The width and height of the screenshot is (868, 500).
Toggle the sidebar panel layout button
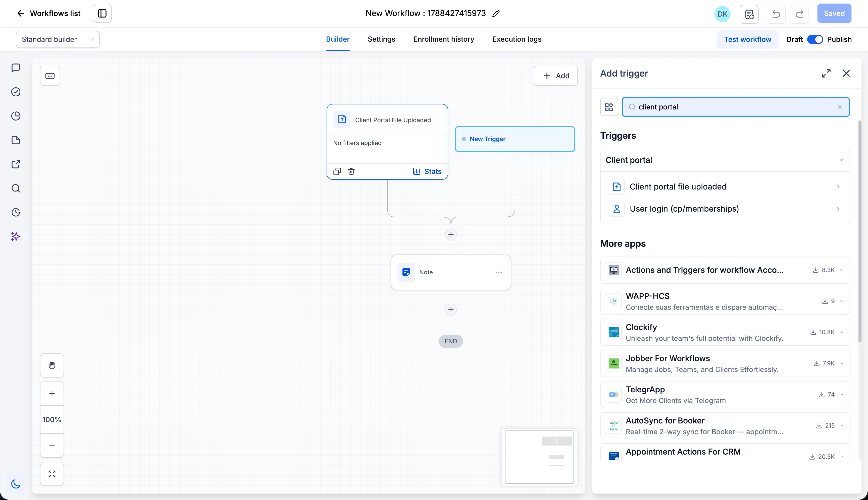pyautogui.click(x=102, y=13)
